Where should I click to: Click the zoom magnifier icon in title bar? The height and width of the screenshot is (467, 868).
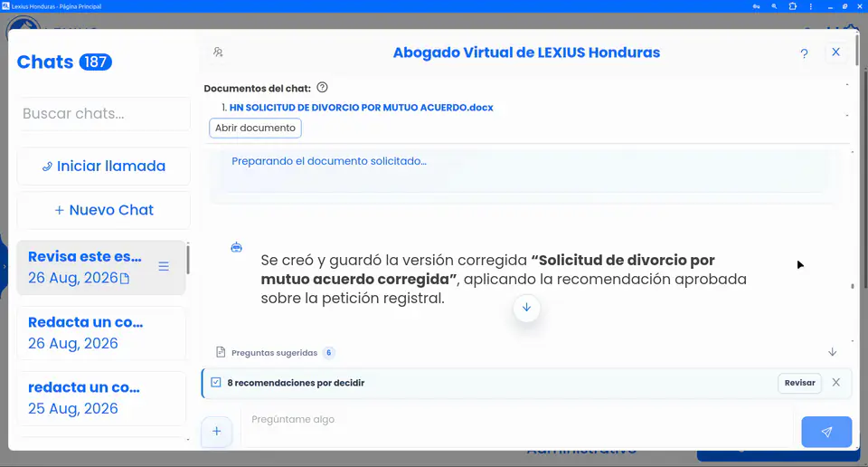(774, 6)
